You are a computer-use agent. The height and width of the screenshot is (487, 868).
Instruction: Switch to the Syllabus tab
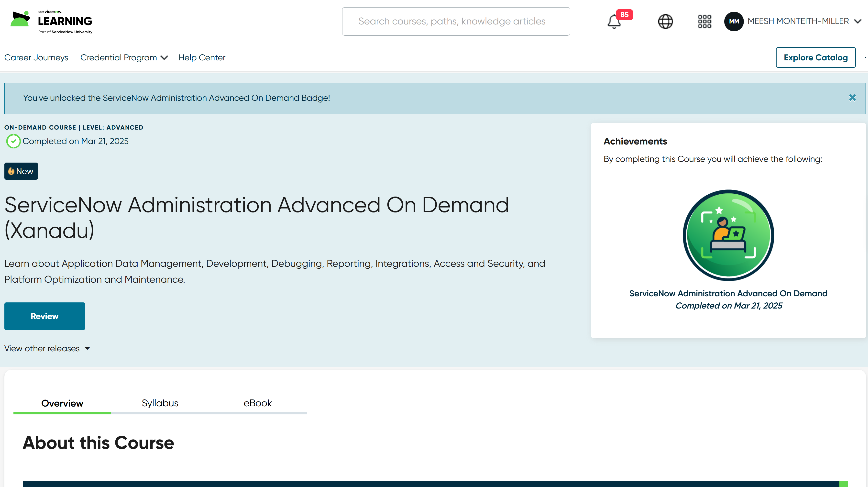(x=160, y=403)
